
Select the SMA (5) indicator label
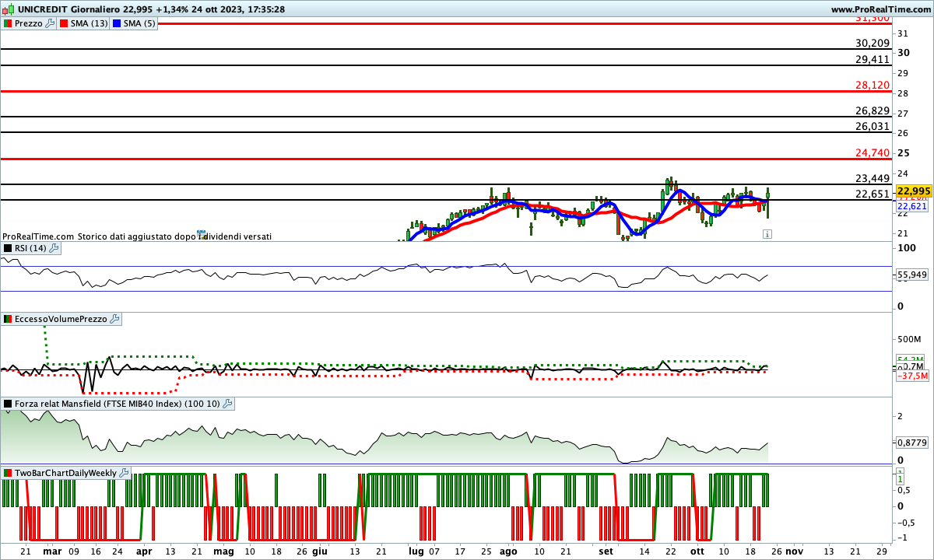coord(139,23)
